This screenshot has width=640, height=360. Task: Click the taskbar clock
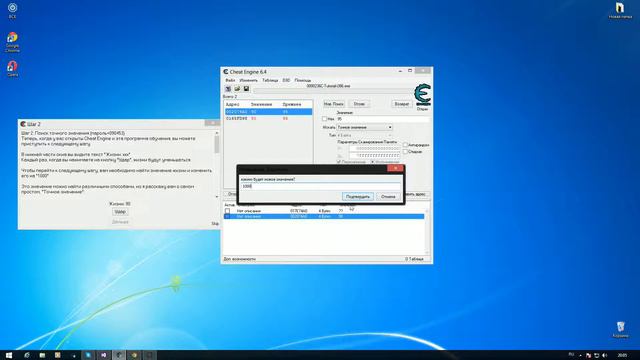click(x=622, y=355)
